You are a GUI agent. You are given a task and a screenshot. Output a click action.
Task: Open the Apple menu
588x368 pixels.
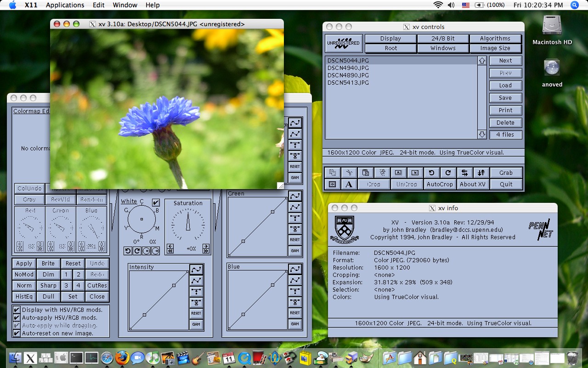tap(12, 5)
